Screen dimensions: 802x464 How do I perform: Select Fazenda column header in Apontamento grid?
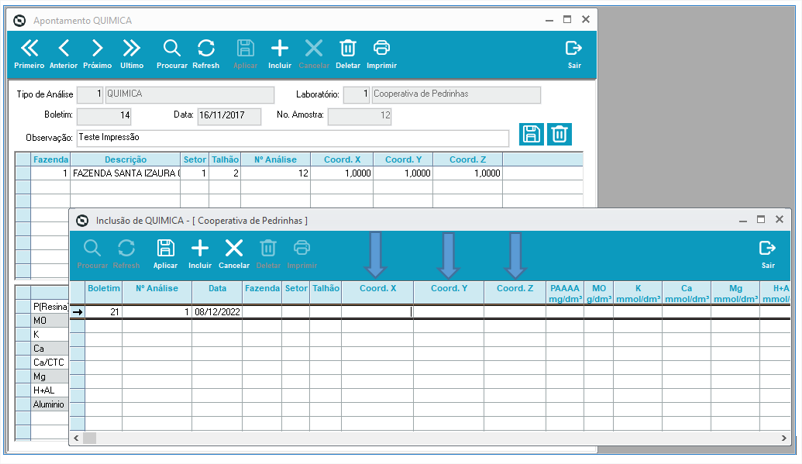pos(51,160)
